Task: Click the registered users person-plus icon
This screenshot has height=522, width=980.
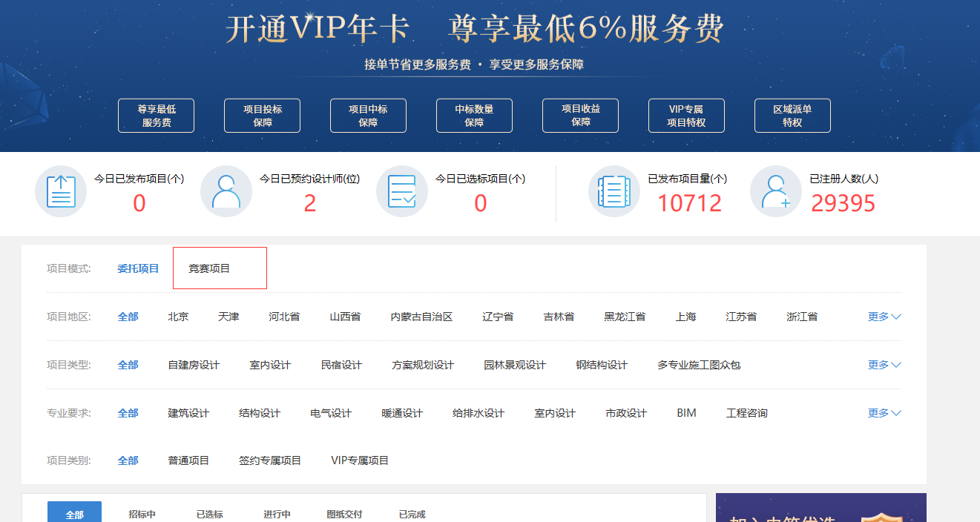Action: click(x=776, y=191)
